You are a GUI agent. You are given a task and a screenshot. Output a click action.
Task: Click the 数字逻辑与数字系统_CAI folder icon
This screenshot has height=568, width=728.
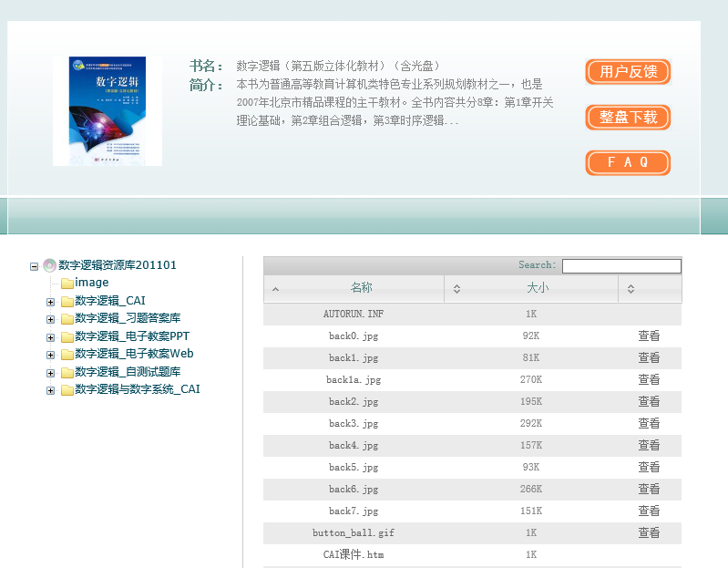tap(67, 390)
